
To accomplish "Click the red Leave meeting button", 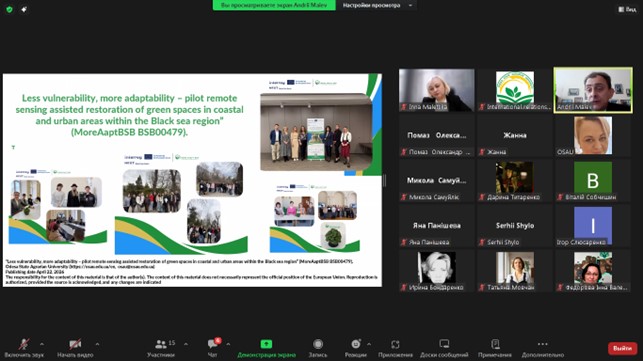I will 622,348.
